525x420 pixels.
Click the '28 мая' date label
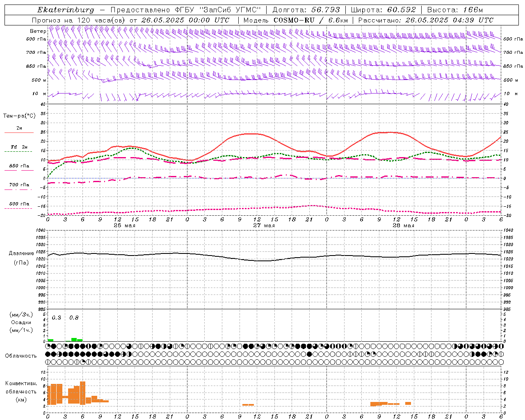pyautogui.click(x=404, y=226)
